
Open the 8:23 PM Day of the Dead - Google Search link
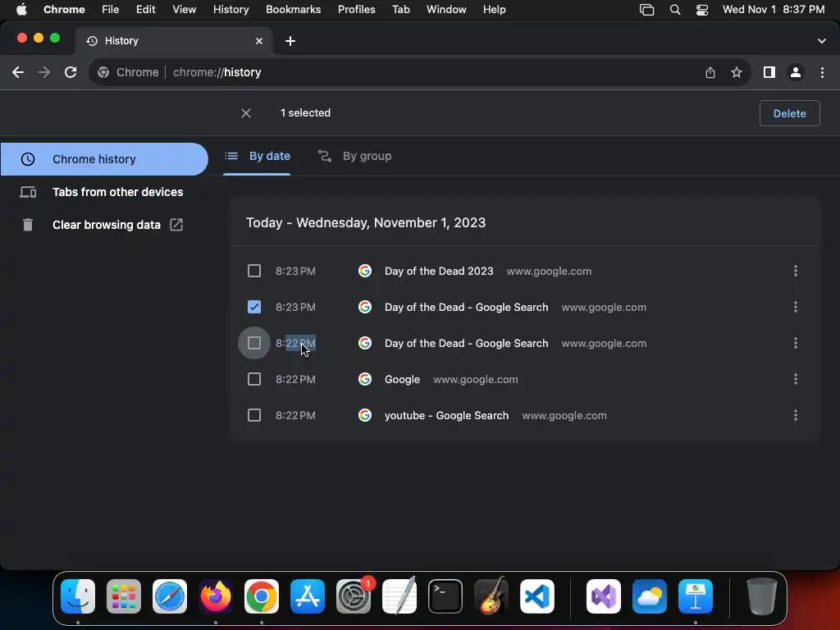click(x=466, y=307)
